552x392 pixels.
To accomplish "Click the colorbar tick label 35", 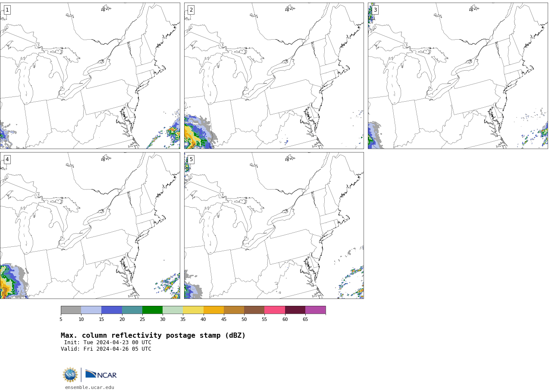I will click(x=183, y=320).
